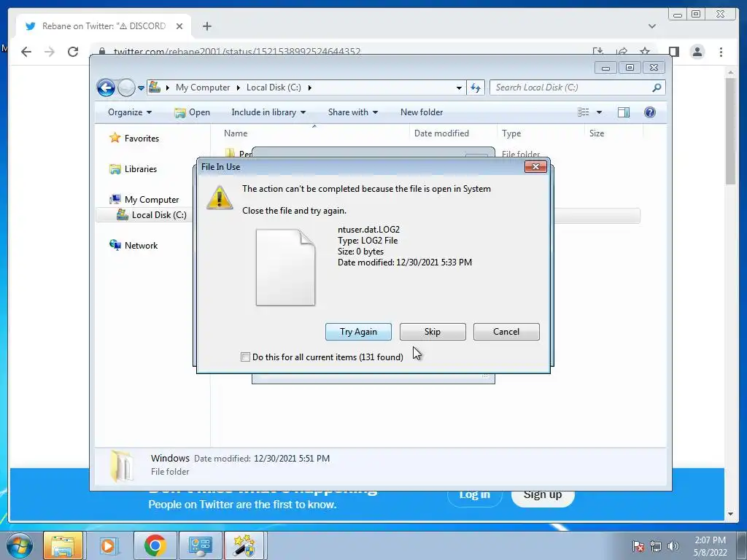
Task: Click the Try Again button
Action: click(x=358, y=332)
